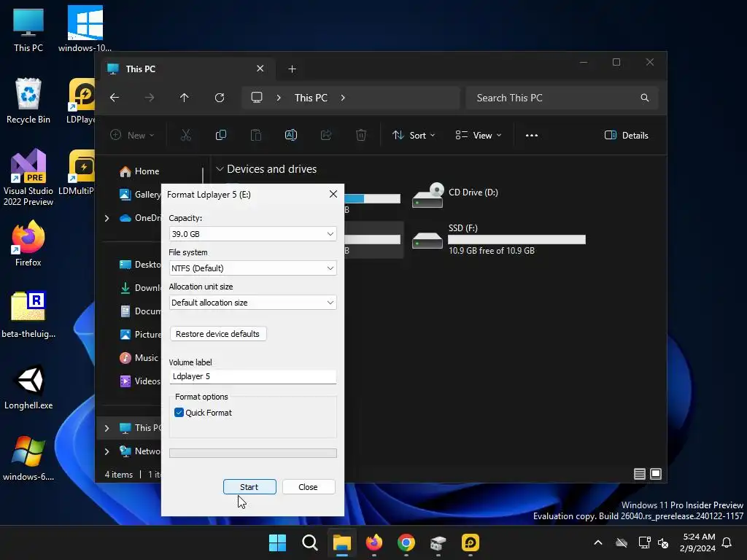Switch to large thumbnails view icon
The image size is (747, 560).
click(656, 474)
